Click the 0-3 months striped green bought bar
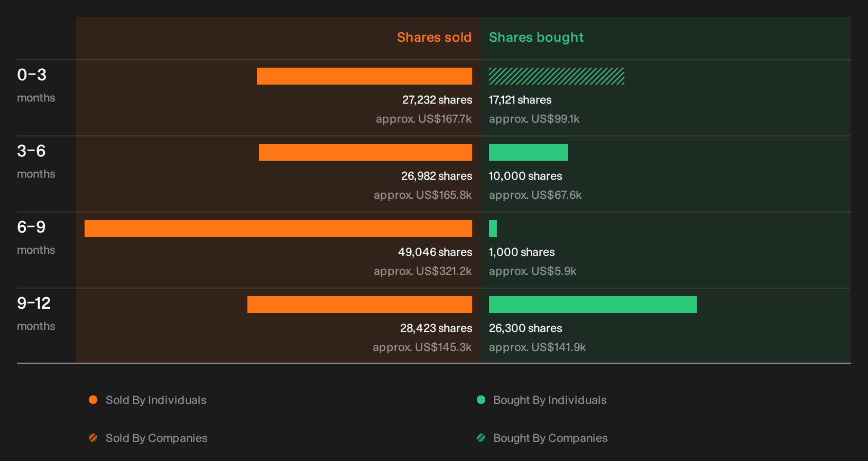The width and height of the screenshot is (868, 461). click(557, 76)
